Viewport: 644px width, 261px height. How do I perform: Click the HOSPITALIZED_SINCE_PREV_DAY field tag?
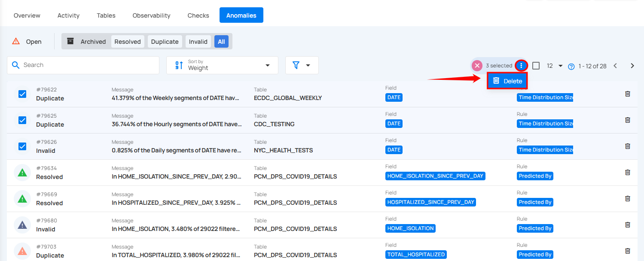430,202
